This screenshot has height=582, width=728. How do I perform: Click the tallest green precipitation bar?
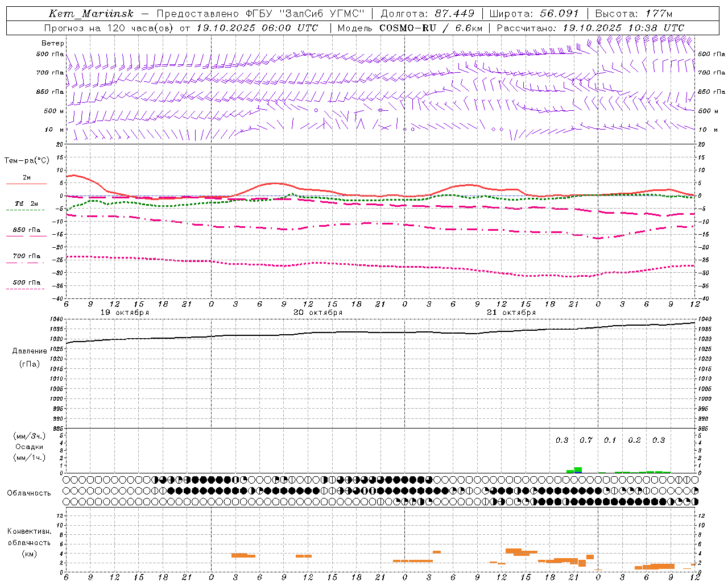click(578, 470)
